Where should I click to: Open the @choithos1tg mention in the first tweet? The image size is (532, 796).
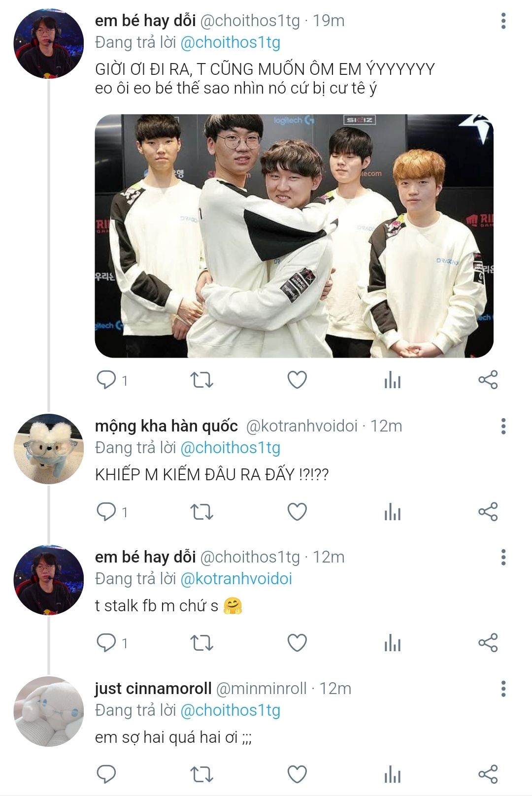point(231,42)
